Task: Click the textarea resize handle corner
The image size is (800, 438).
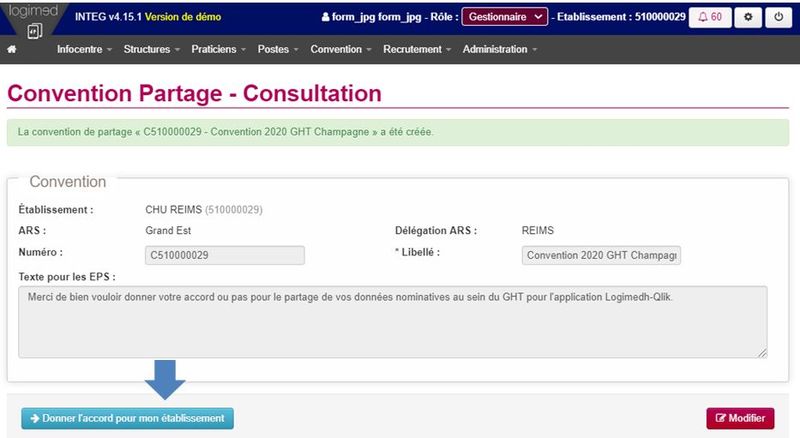Action: point(762,352)
